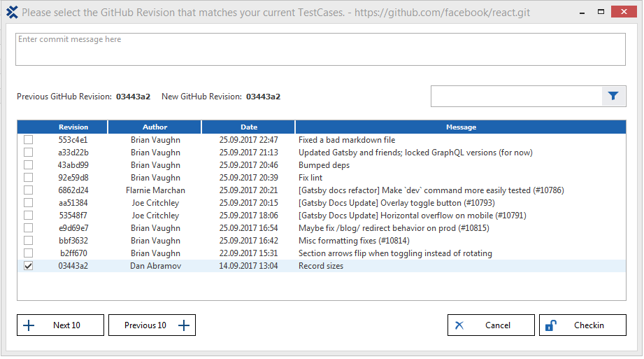Click the plus icon on Next 10
Screen dimensions: 644x359
(x=29, y=325)
